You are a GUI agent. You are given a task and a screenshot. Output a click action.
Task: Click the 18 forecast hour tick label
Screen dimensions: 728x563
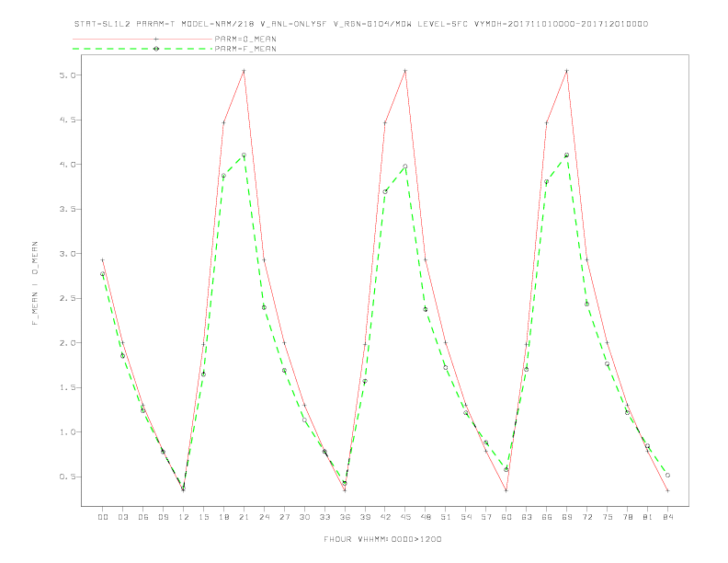[223, 517]
